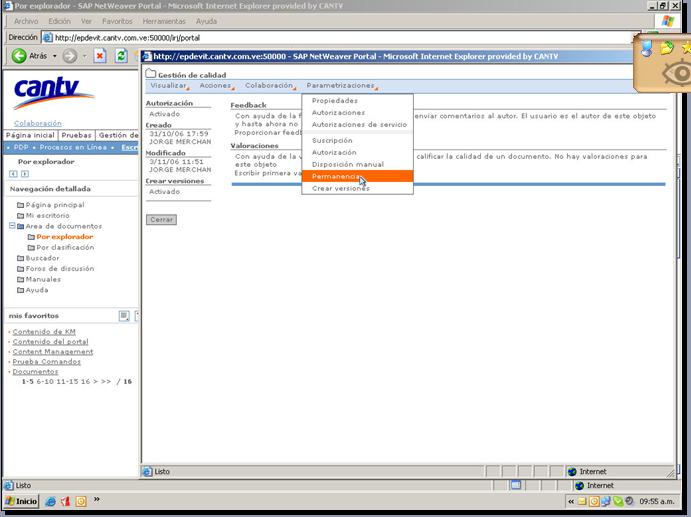
Task: Click the PDP breadcrumb item
Action: (x=21, y=147)
